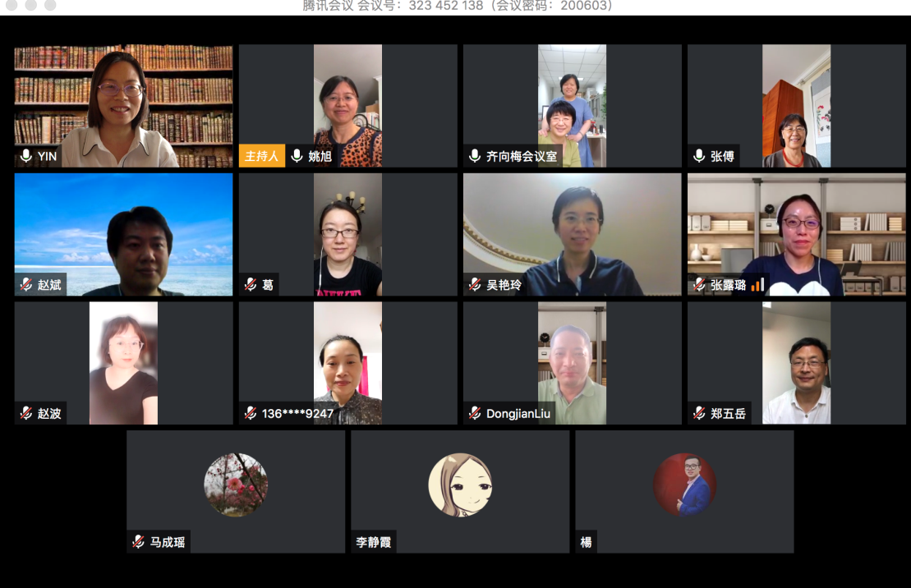Click the muted mic icon for 郑五岳
Viewport: 911px width, 588px height.
point(699,412)
